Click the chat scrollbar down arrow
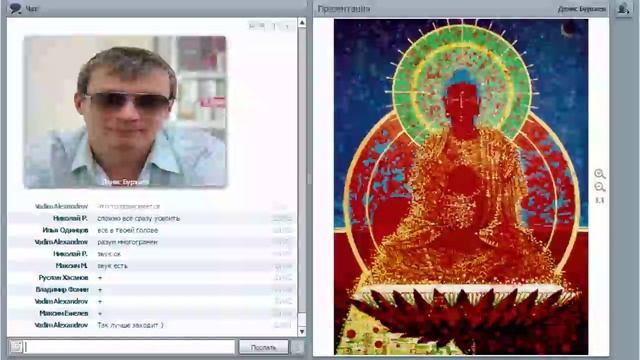The width and height of the screenshot is (640, 360). coord(302,332)
